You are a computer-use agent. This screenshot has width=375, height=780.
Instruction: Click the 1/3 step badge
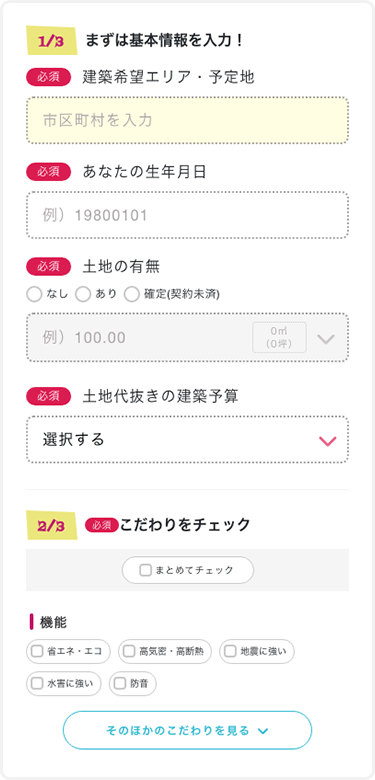coord(52,41)
